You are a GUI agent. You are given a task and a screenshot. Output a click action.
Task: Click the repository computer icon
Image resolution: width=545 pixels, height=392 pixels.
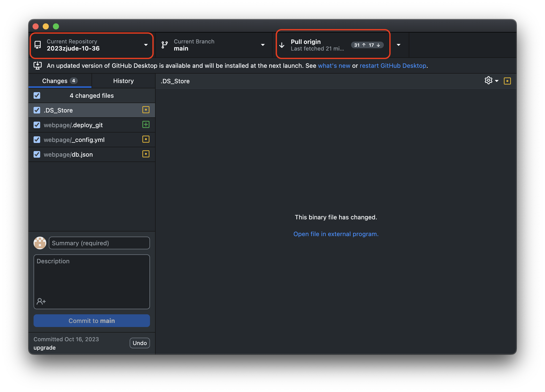[x=38, y=45]
